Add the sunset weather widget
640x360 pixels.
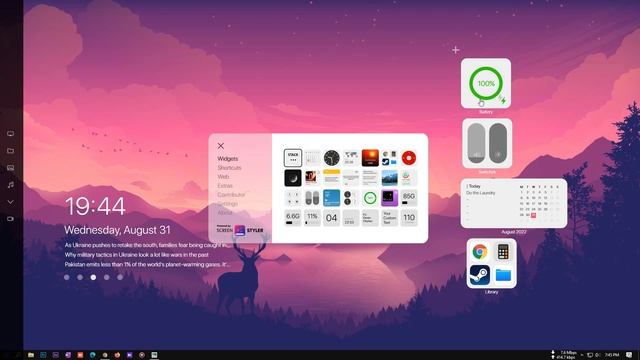[370, 158]
